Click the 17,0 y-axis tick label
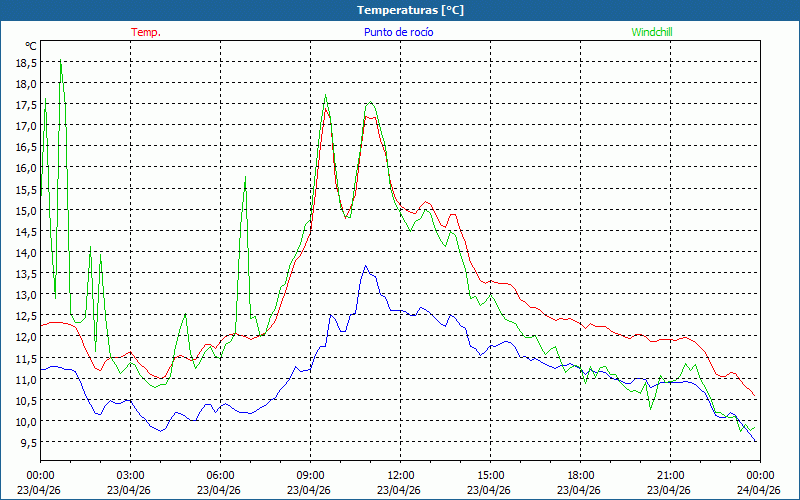The height and width of the screenshot is (500, 800). [x=26, y=126]
